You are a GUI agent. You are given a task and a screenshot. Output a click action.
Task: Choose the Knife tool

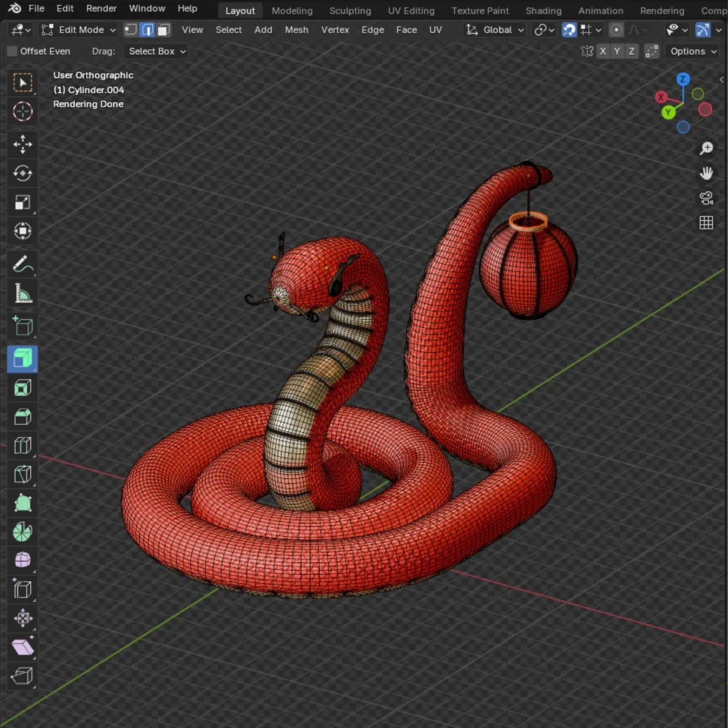coord(22,474)
